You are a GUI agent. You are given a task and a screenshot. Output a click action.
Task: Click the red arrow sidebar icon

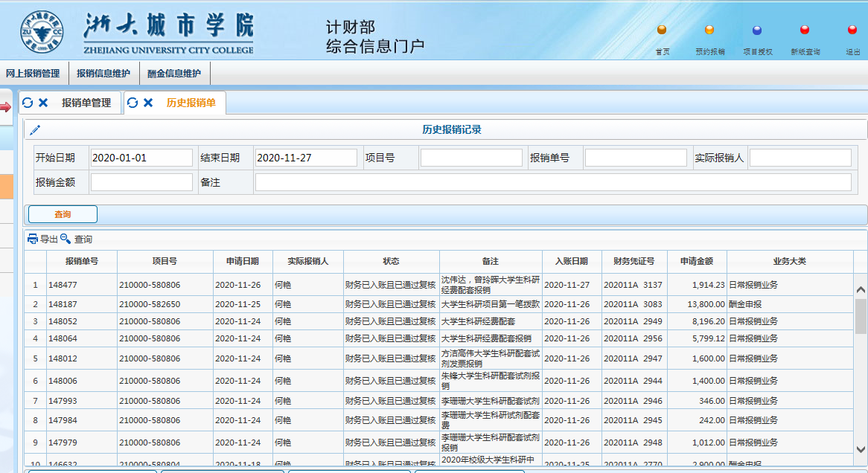pos(5,107)
